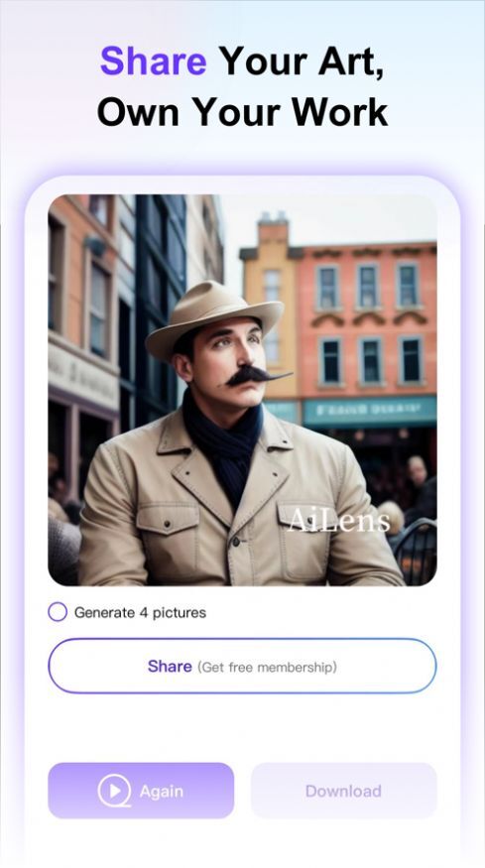Click the "Your Art," text in the headline
Image resolution: width=485 pixels, height=868 pixels.
pyautogui.click(x=302, y=61)
